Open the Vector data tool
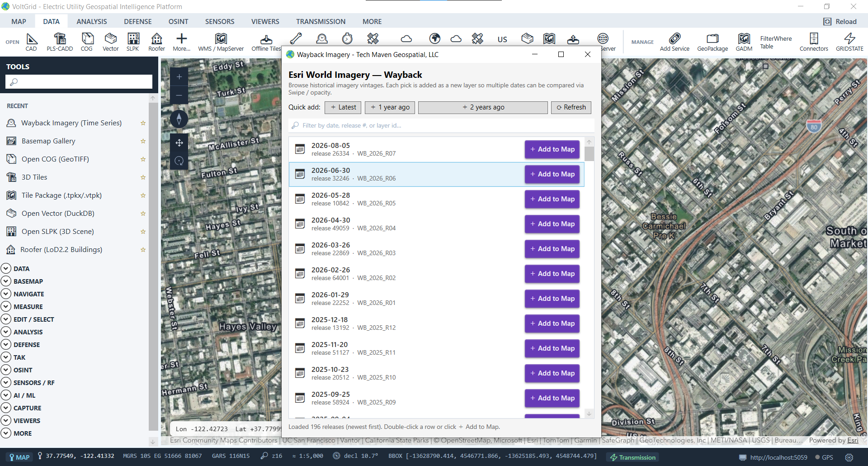Screen dimensions: 868x466 111,42
